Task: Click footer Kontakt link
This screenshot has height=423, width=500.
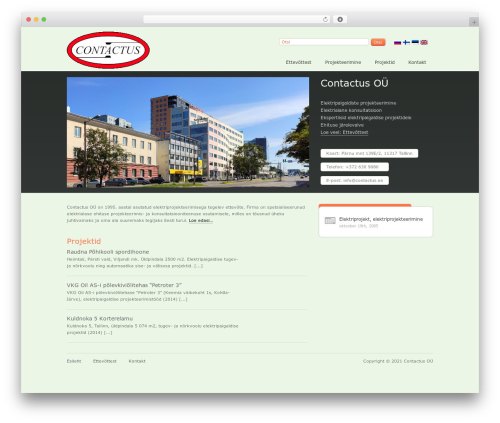Action: (137, 361)
